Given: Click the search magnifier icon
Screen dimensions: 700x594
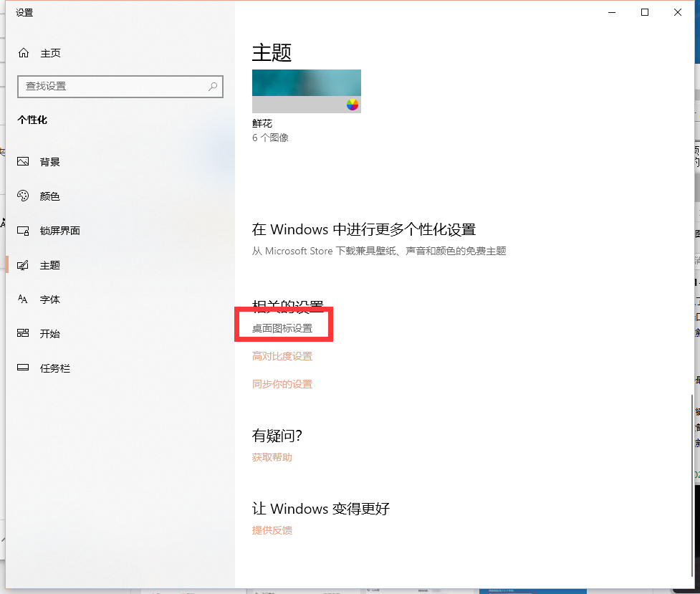Looking at the screenshot, I should (212, 86).
